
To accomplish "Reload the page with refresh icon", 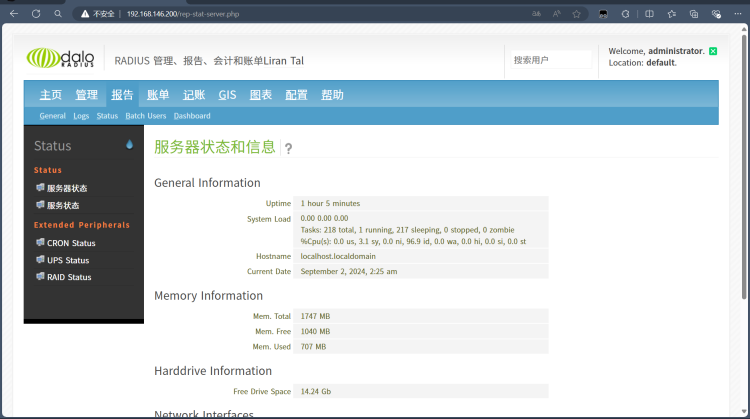I will click(36, 14).
